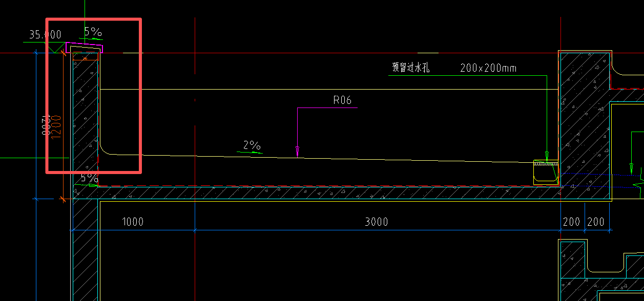The height and width of the screenshot is (301, 644).
Task: Select the 35.000 elevation label
Action: [45, 35]
